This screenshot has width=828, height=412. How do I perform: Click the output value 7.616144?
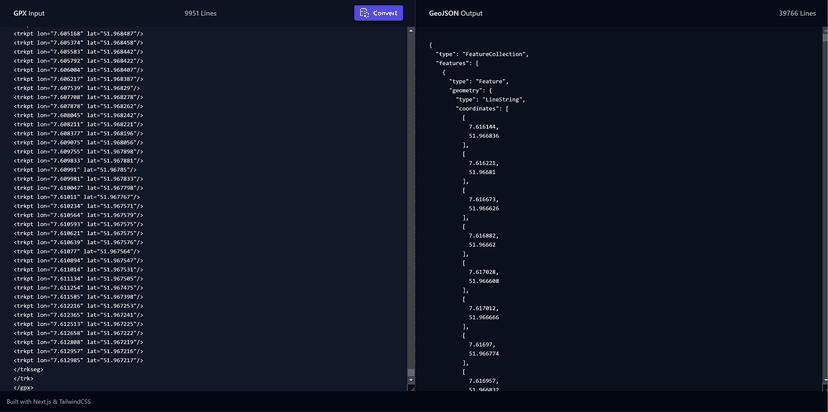[484, 127]
